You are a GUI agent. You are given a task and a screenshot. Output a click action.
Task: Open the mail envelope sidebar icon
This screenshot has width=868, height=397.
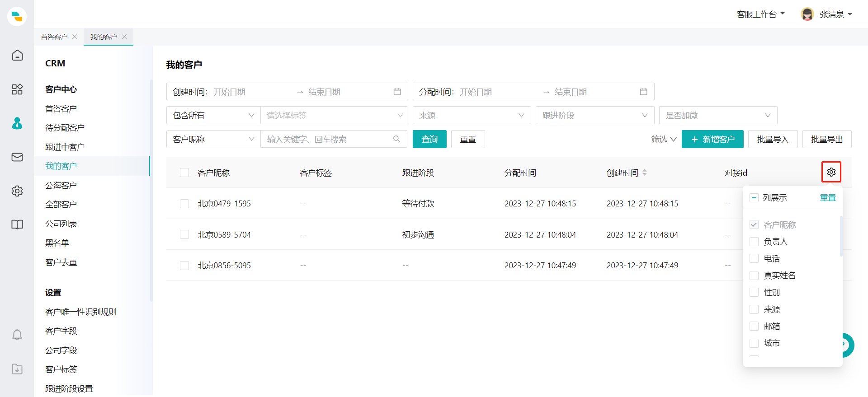(x=17, y=157)
